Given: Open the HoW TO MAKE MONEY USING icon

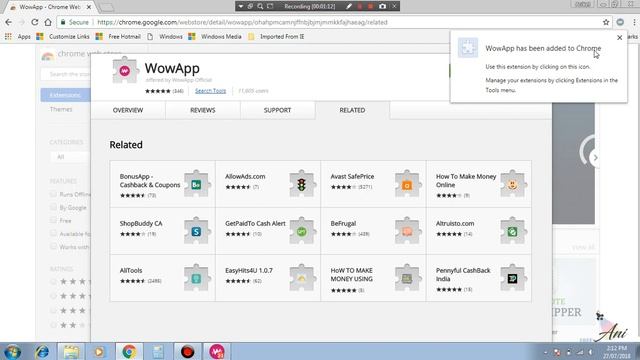Looking at the screenshot, I should (407, 278).
